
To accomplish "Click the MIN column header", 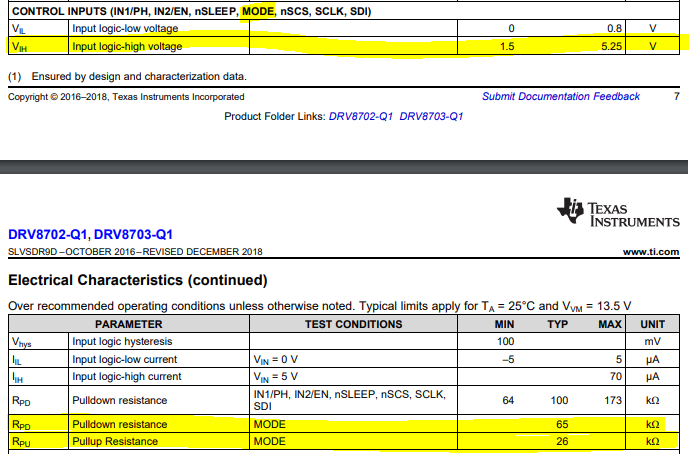I will [x=504, y=324].
